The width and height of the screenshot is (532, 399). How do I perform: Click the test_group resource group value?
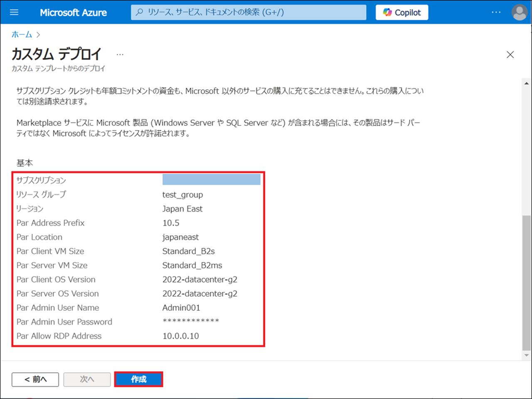click(x=182, y=195)
